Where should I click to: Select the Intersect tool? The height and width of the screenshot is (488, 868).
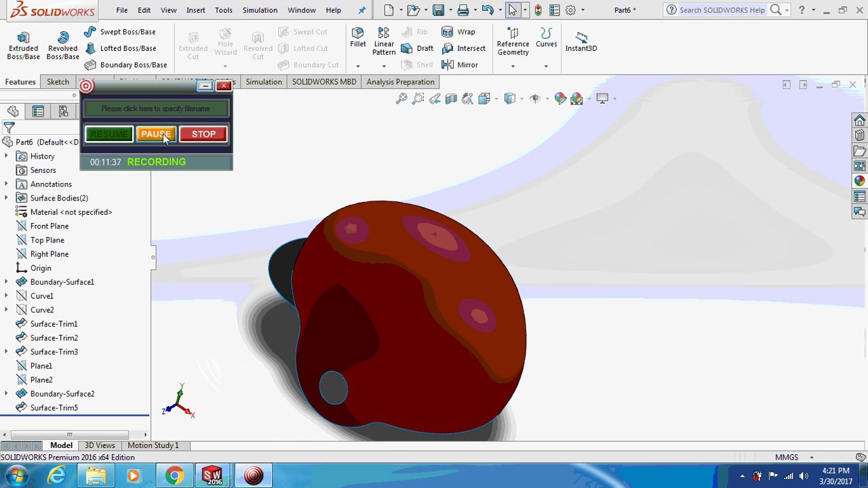coord(463,48)
